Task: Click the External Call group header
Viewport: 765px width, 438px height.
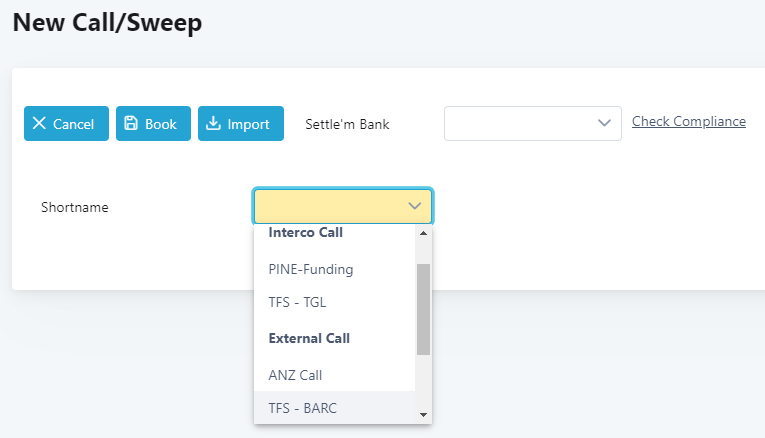Action: (x=309, y=339)
